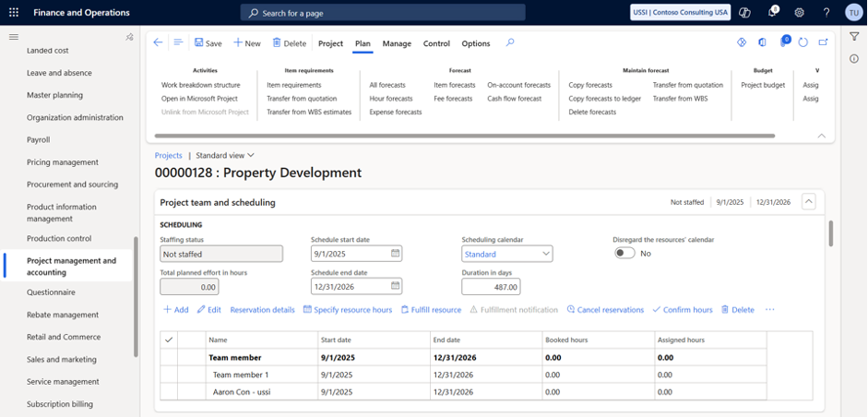Open Work breakdown structure
The width and height of the screenshot is (868, 417).
click(201, 85)
